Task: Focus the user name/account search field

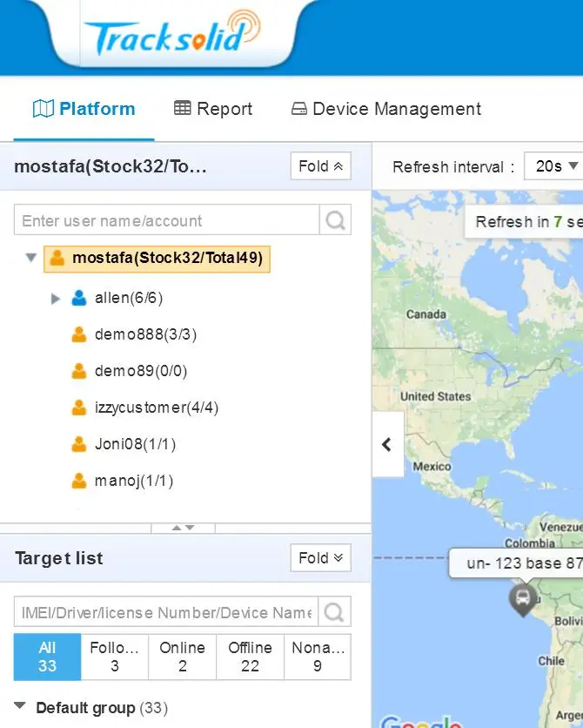Action: click(x=166, y=219)
